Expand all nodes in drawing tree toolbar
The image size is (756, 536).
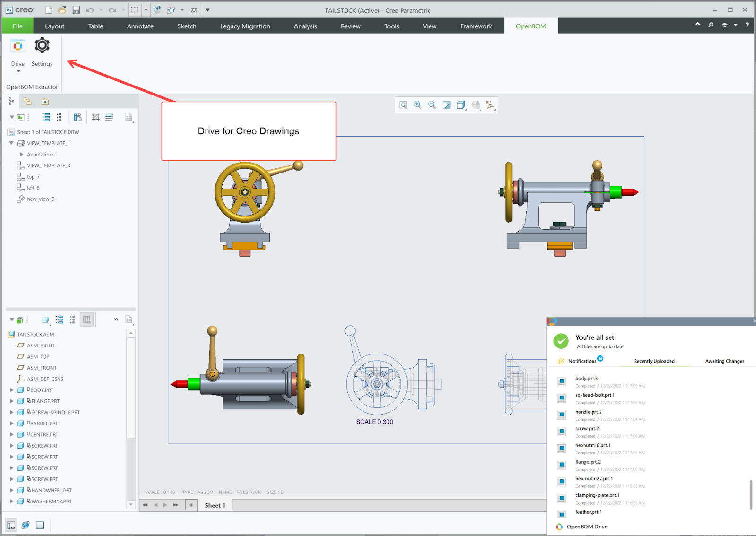[x=46, y=117]
